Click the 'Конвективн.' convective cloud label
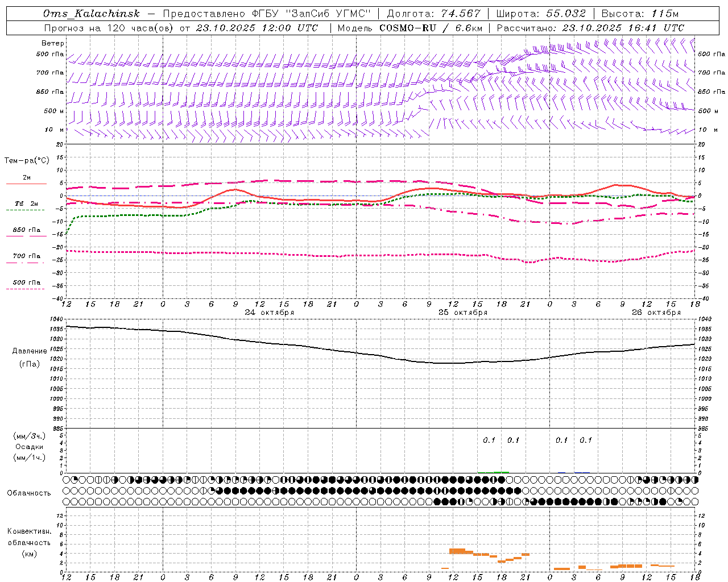 30,531
